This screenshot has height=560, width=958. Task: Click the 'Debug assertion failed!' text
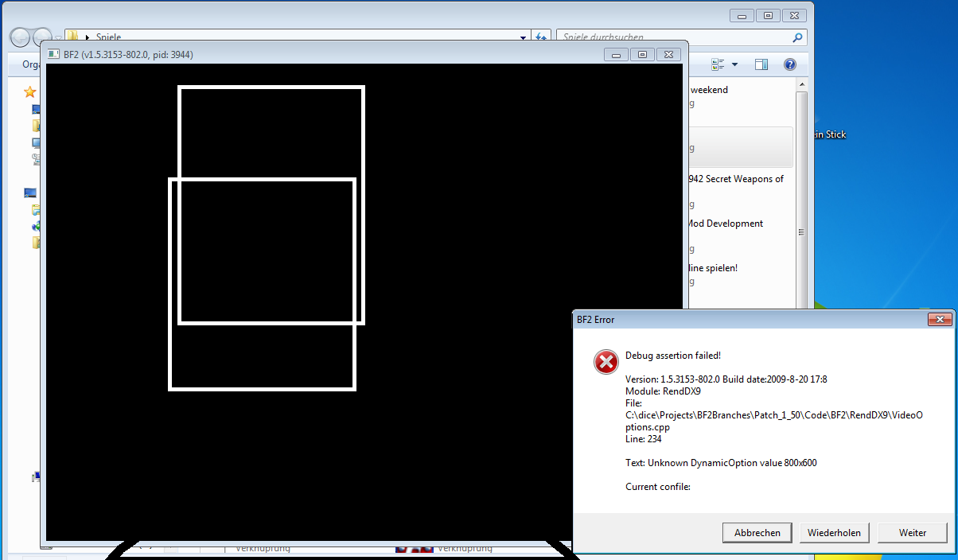tap(673, 356)
